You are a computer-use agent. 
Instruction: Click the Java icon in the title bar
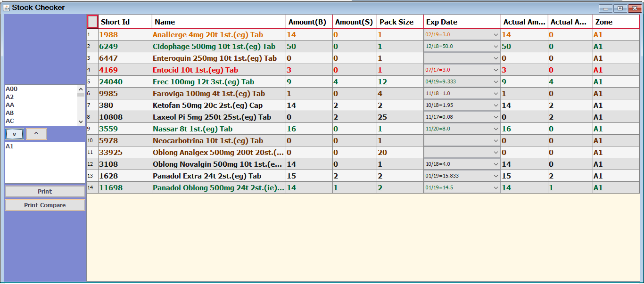tap(6, 8)
